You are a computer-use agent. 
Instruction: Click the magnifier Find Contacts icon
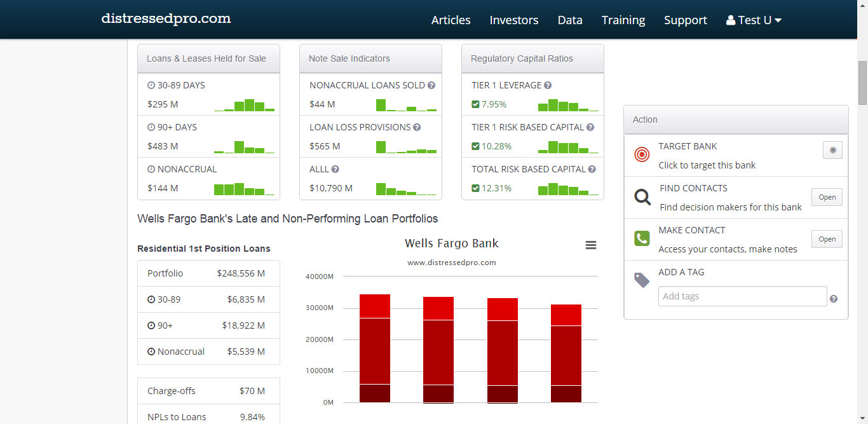pyautogui.click(x=642, y=197)
